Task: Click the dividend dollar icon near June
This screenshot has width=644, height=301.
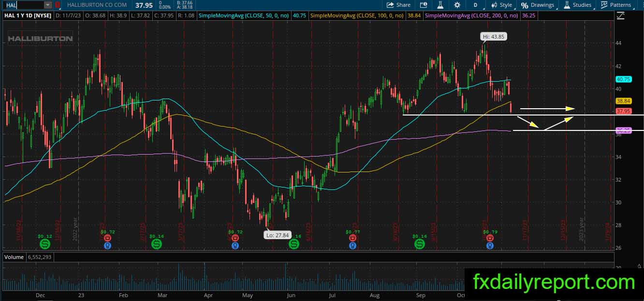Action: point(293,244)
